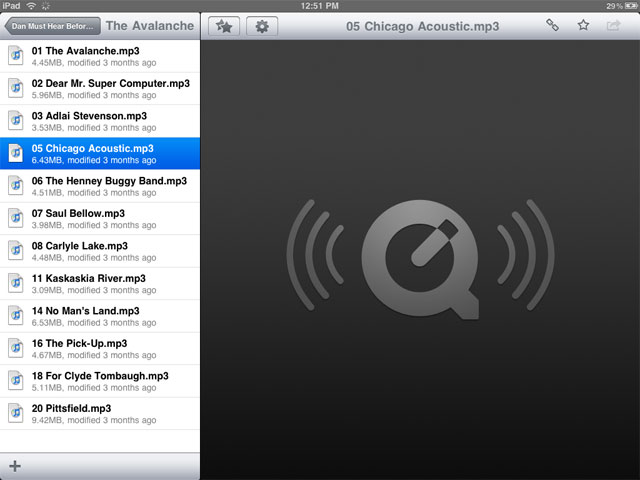
Task: Select 05 Chicago Acoustic.mp3 row
Action: tap(100, 153)
